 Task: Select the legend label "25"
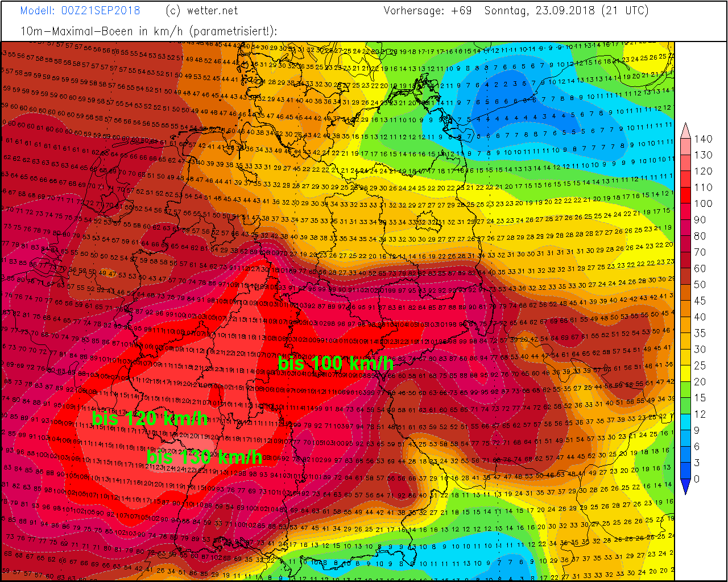pyautogui.click(x=700, y=365)
